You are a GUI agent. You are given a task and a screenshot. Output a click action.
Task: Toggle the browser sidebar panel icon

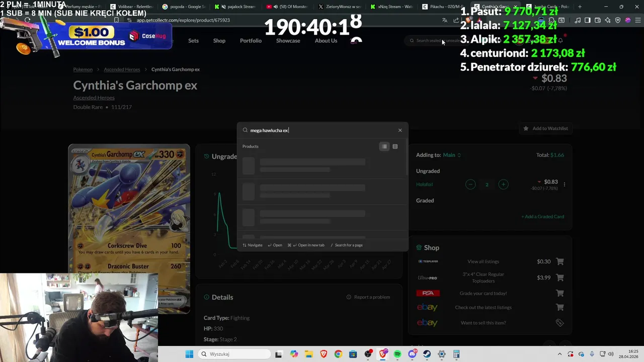coord(587,20)
